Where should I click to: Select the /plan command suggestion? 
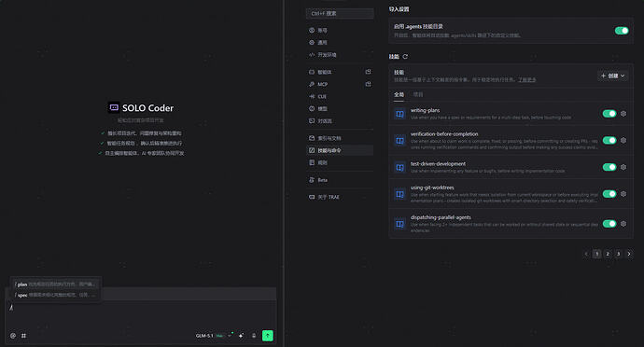pos(55,285)
